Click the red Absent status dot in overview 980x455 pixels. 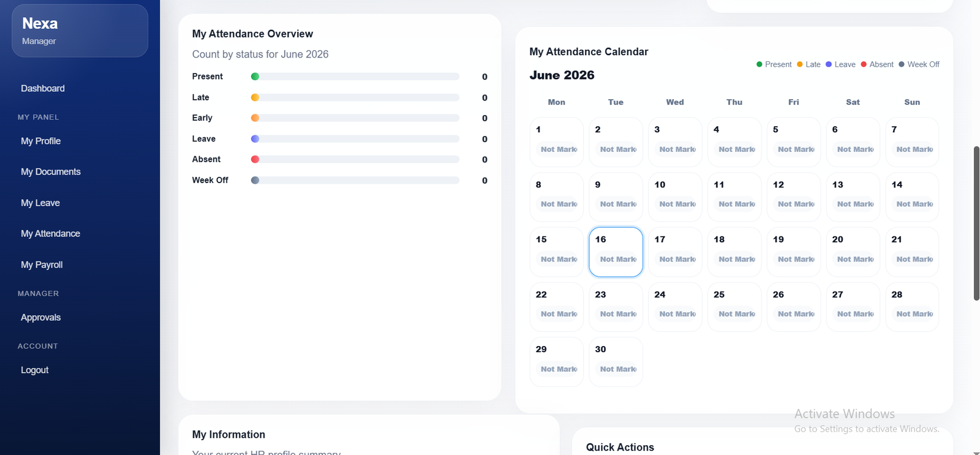255,159
